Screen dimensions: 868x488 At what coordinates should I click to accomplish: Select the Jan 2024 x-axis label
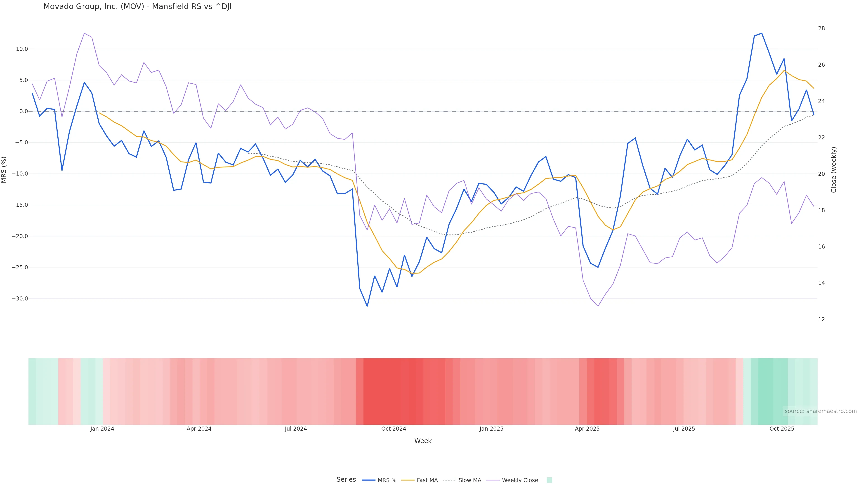coord(102,429)
